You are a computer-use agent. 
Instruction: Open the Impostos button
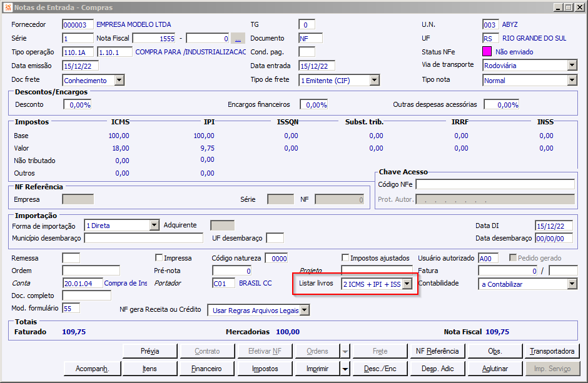[x=265, y=369]
